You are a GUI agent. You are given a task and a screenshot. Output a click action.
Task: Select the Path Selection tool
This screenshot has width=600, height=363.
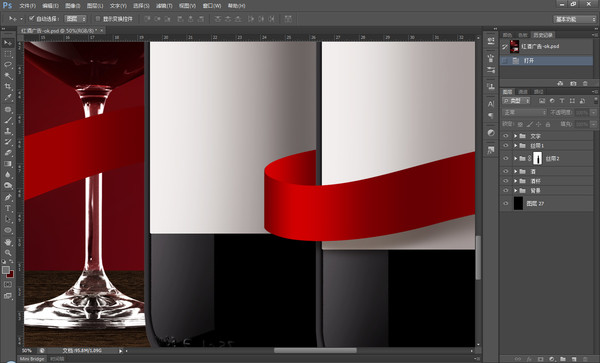pos(8,220)
